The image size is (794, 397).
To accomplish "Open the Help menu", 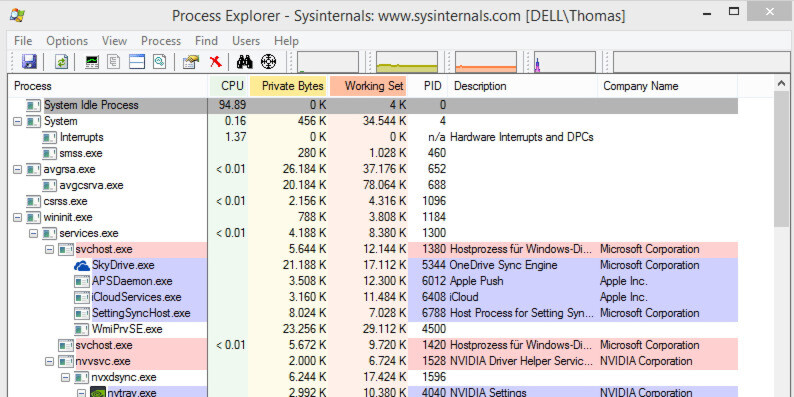I will point(286,41).
